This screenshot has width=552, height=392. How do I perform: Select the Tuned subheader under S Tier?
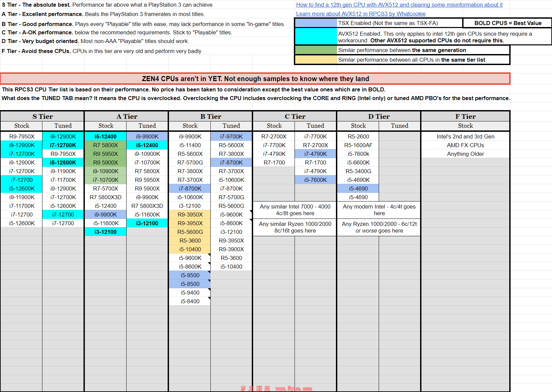click(x=63, y=126)
